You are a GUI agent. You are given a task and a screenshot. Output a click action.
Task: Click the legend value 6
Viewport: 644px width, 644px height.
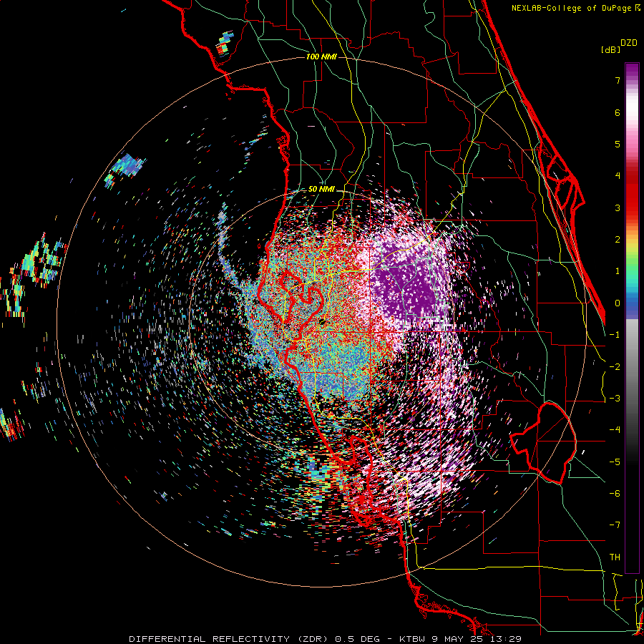pos(618,112)
